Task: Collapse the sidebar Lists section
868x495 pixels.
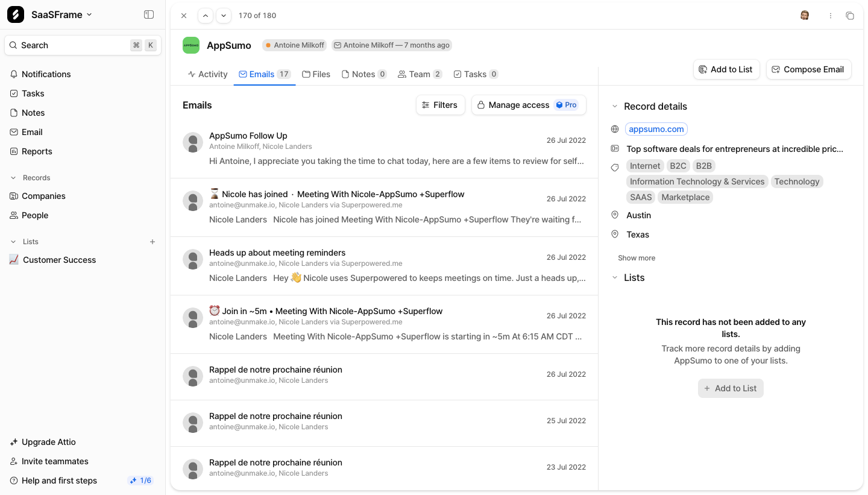Action: pyautogui.click(x=13, y=242)
